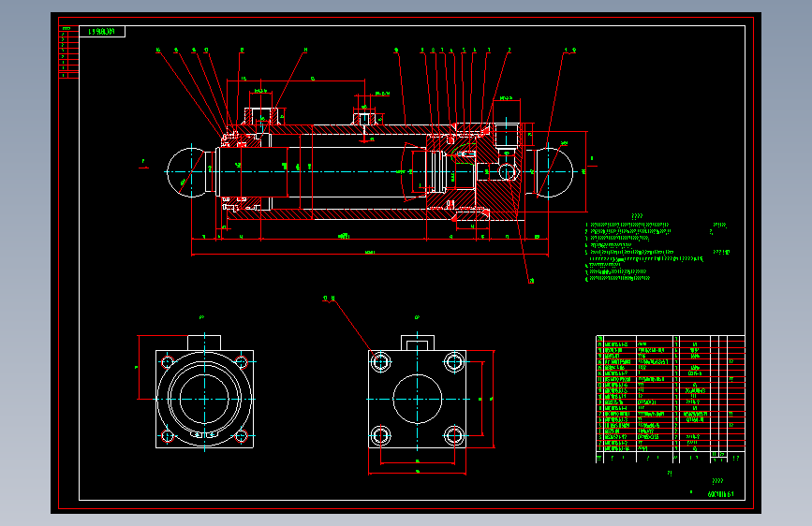This screenshot has height=526, width=812.
Task: Click the drawing number box in the top-left corner
Action: [x=102, y=32]
